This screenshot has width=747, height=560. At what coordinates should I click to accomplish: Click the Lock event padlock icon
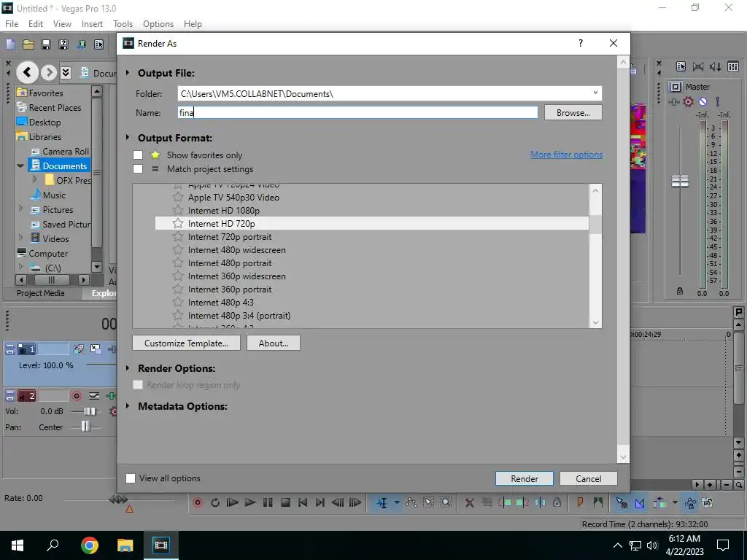557,502
